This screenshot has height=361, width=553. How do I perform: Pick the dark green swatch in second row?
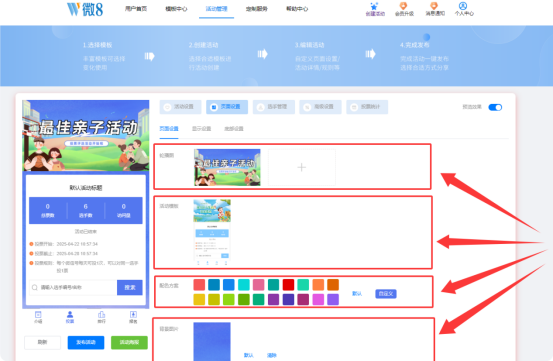[244, 299]
